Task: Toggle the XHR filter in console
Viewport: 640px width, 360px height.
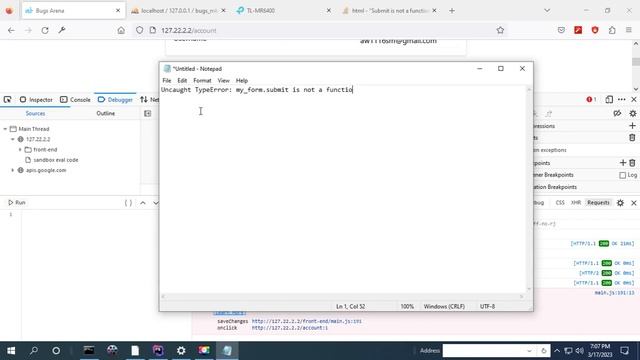Action: click(x=576, y=203)
